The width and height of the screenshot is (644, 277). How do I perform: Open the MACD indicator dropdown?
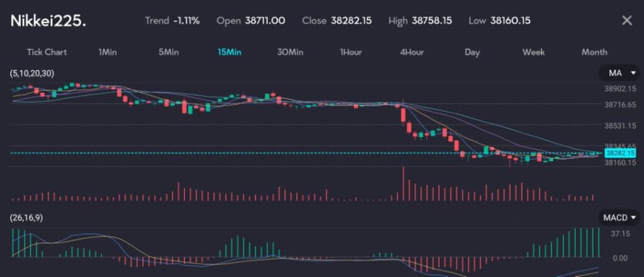click(619, 217)
